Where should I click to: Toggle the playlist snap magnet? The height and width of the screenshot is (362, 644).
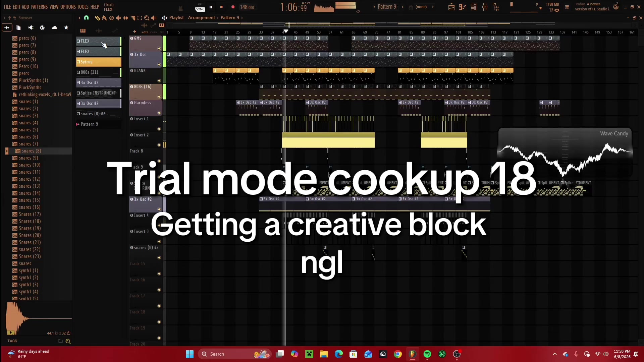coord(86,18)
